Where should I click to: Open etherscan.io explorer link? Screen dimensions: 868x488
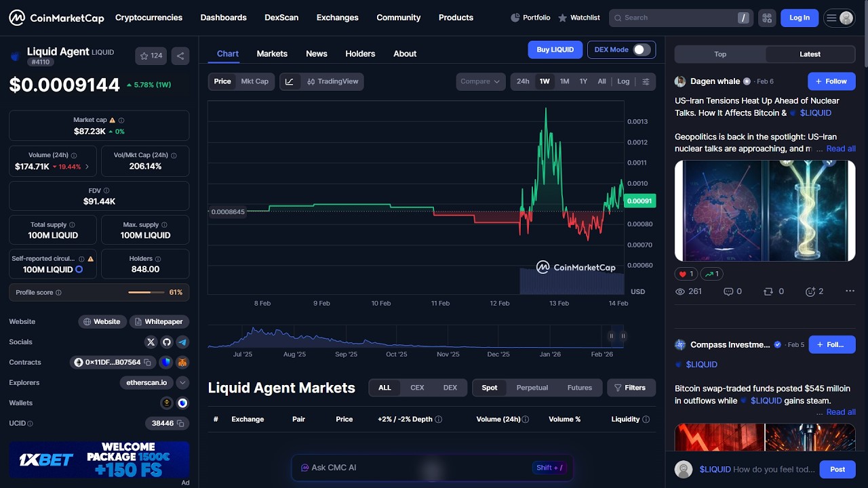click(x=146, y=383)
